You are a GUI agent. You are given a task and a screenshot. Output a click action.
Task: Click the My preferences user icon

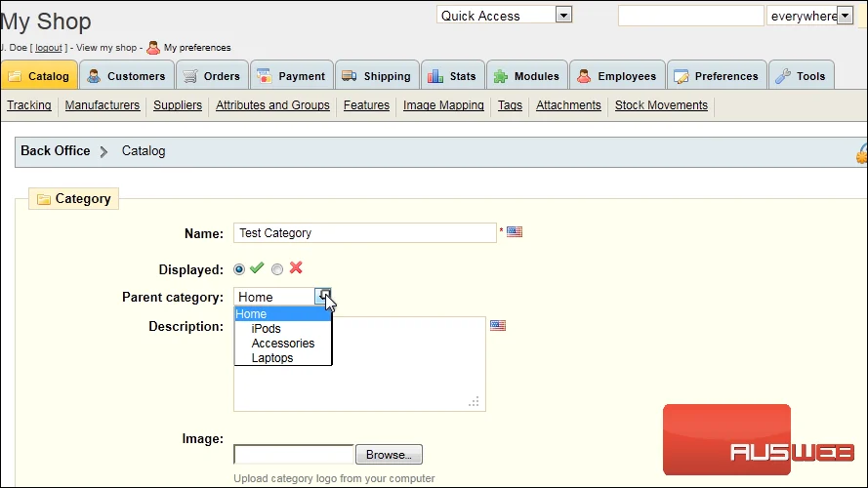(x=153, y=48)
